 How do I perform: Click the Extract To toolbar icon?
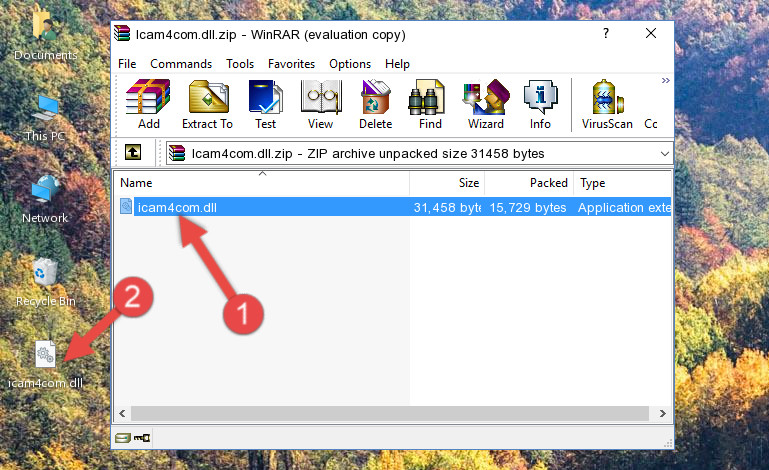(x=207, y=104)
